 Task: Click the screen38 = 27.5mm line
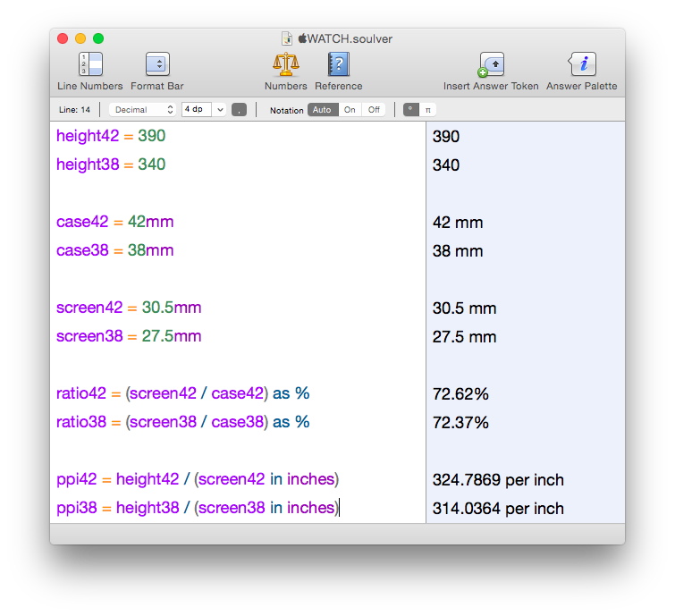tap(129, 336)
